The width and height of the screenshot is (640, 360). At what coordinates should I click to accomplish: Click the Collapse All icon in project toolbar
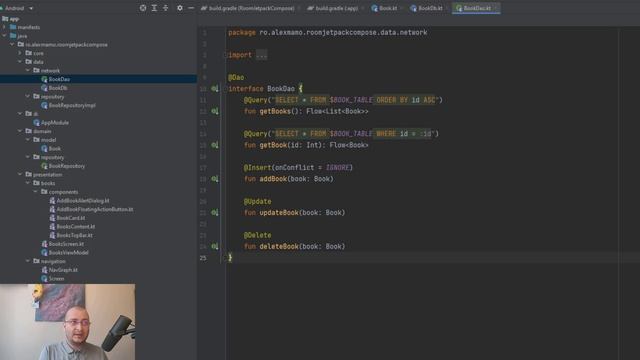tap(165, 8)
